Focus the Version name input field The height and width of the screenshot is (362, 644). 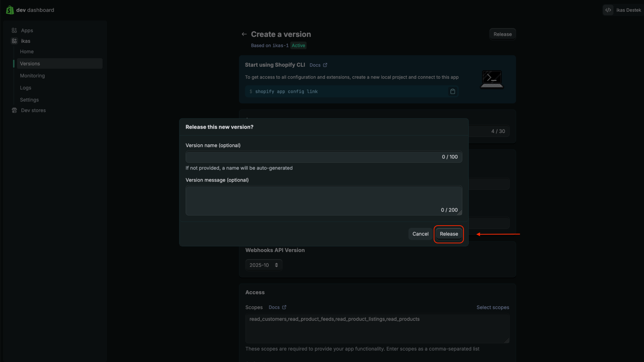[x=324, y=157]
